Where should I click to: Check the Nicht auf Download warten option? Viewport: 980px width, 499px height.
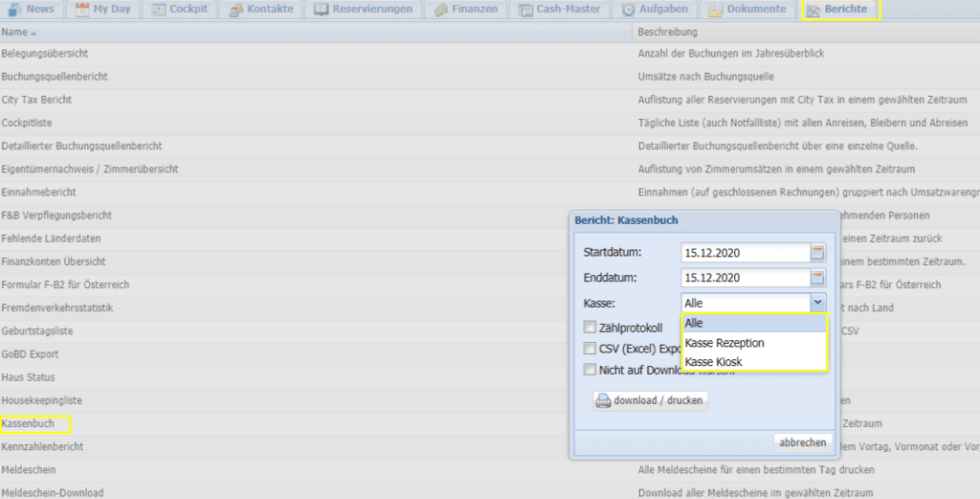point(590,369)
